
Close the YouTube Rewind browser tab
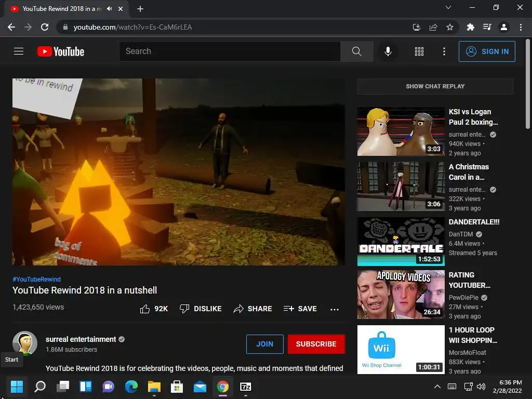[121, 9]
